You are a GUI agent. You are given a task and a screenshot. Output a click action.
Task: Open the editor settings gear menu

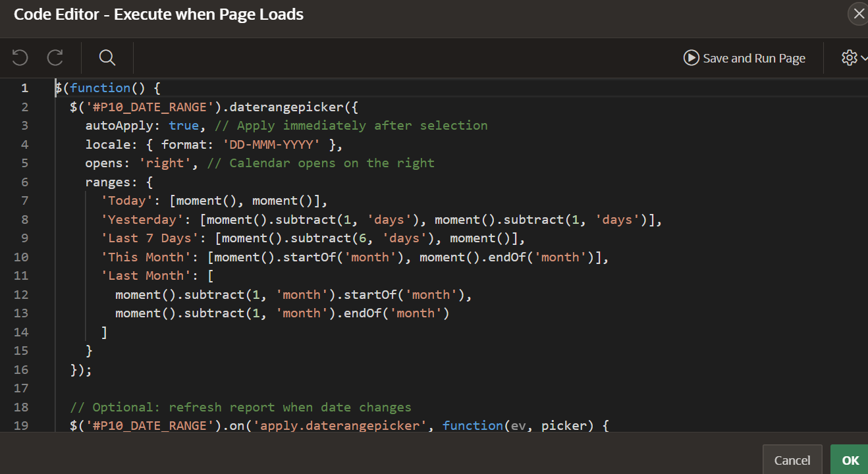point(854,58)
